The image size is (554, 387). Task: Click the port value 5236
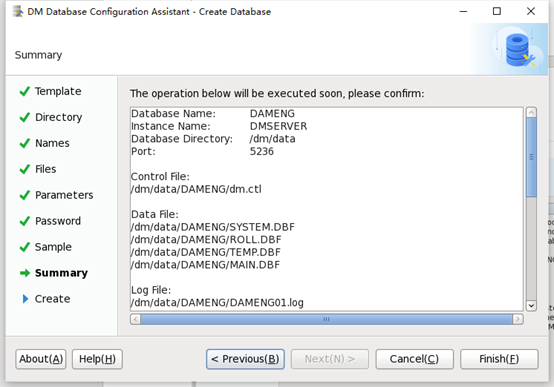(x=262, y=151)
